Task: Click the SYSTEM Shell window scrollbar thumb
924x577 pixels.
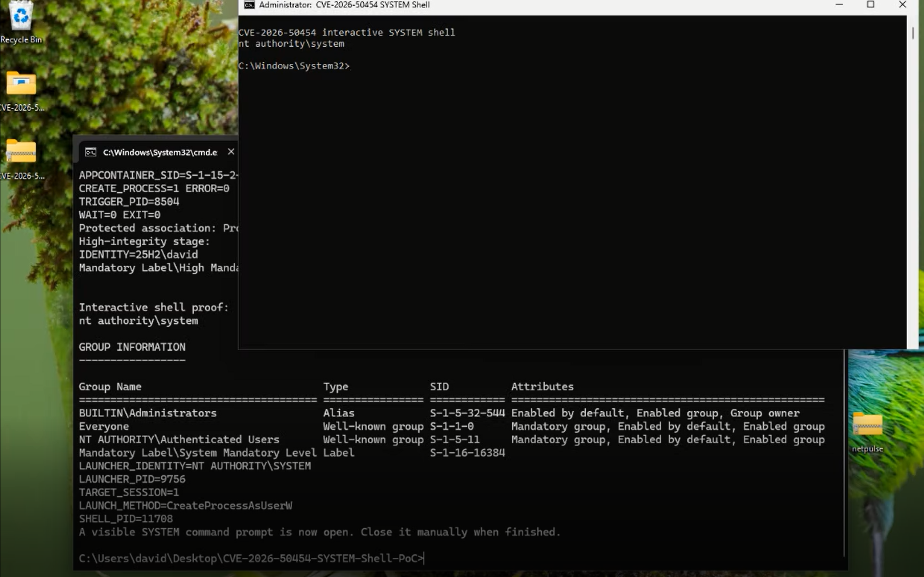Action: [x=913, y=33]
